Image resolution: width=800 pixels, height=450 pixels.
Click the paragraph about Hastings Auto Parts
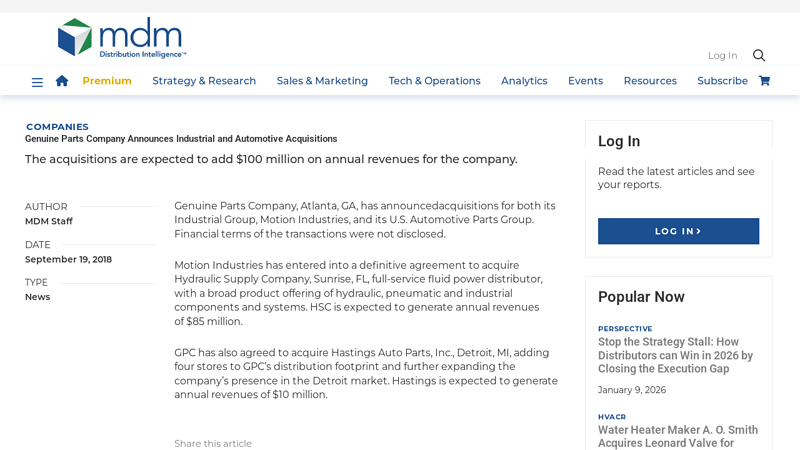(x=366, y=373)
